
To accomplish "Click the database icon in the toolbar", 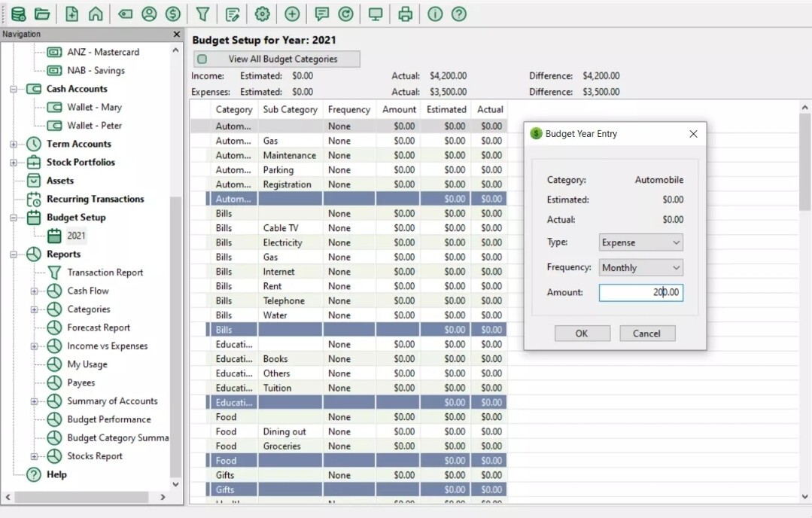I will 18,14.
